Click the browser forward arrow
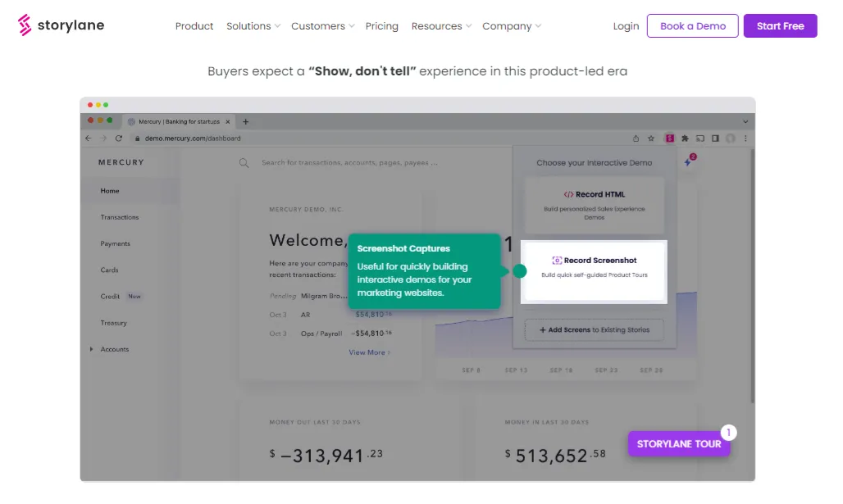This screenshot has height=504, width=843. (x=103, y=138)
